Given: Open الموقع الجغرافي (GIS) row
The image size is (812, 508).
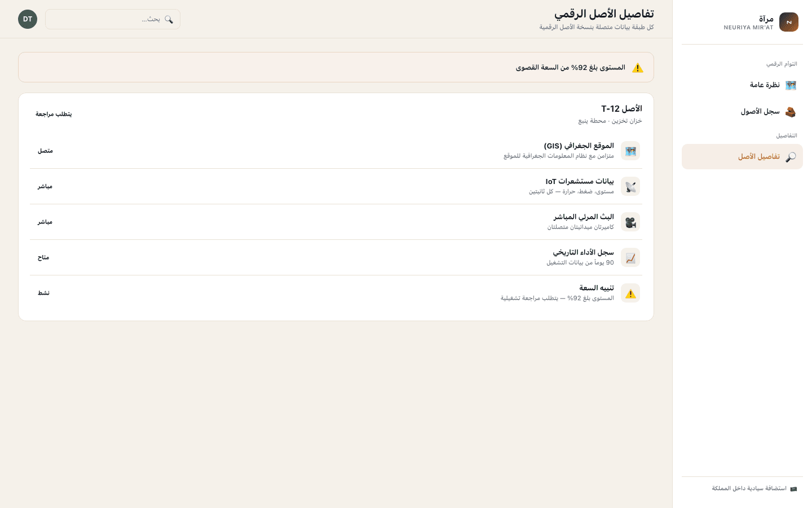Looking at the screenshot, I should [336, 151].
